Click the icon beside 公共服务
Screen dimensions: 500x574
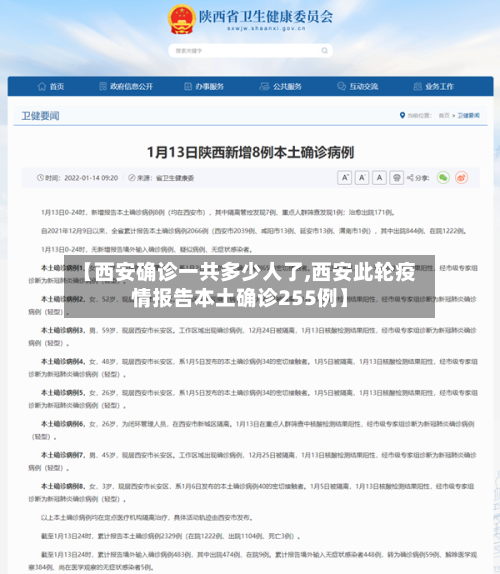click(x=264, y=86)
